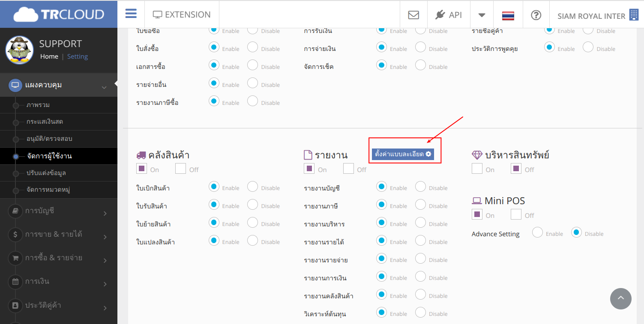Click the TRCLOUD logo
Screen dimensions: 644x324
click(x=59, y=15)
